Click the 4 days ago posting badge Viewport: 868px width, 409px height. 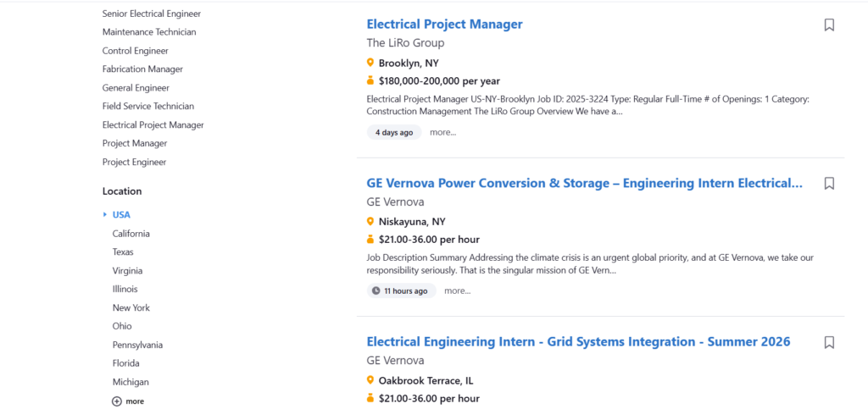tap(394, 132)
